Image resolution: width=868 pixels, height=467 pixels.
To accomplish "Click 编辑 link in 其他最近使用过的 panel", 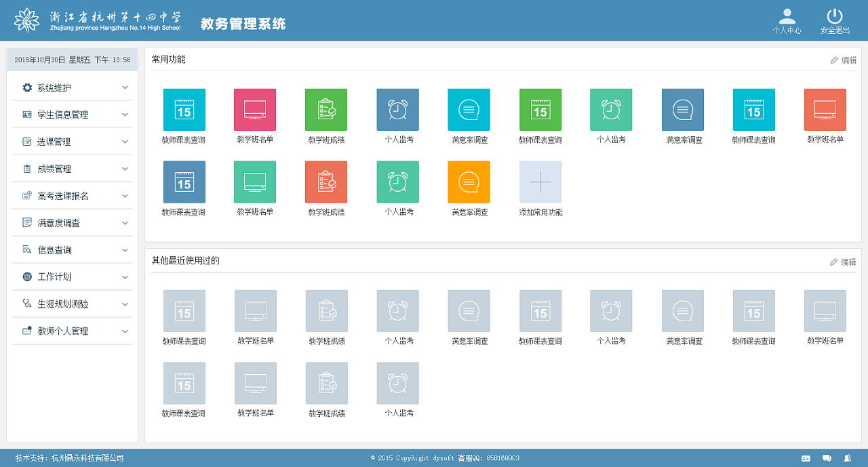I will pos(844,262).
